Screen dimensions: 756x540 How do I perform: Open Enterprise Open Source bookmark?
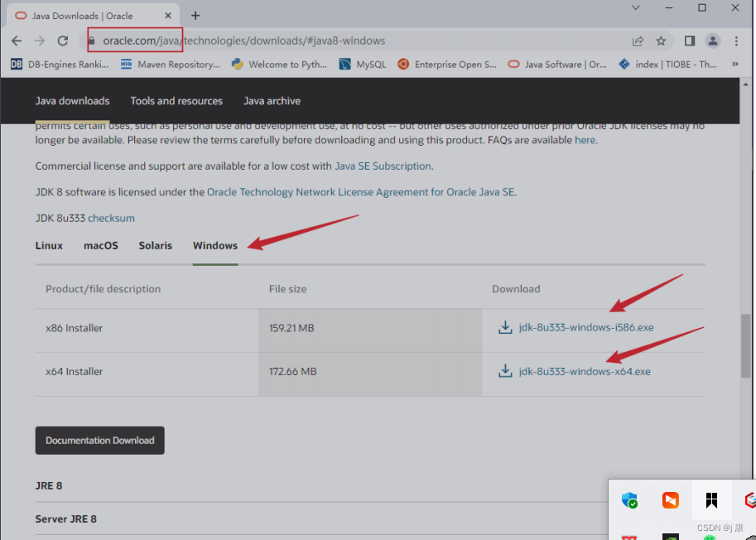(447, 64)
